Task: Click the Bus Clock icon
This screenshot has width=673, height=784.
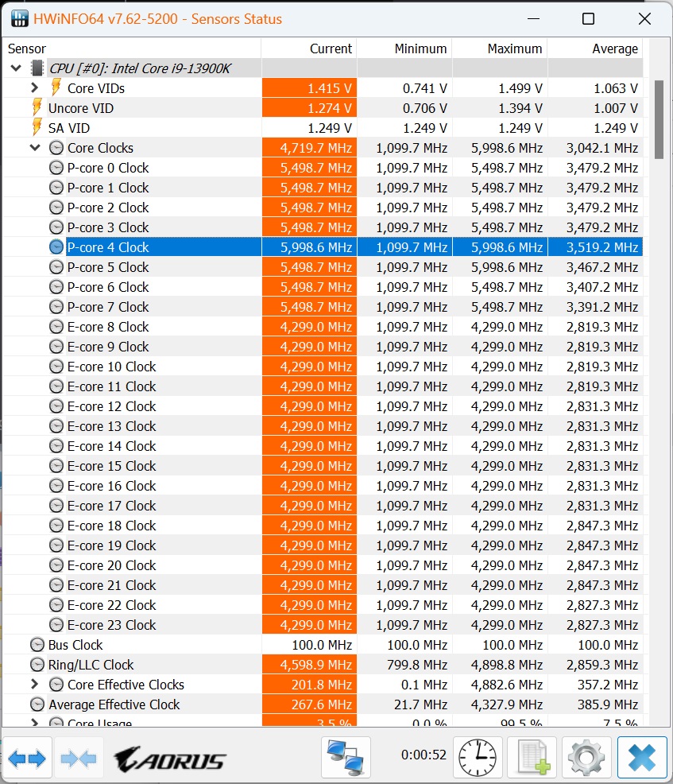Action: tap(37, 645)
